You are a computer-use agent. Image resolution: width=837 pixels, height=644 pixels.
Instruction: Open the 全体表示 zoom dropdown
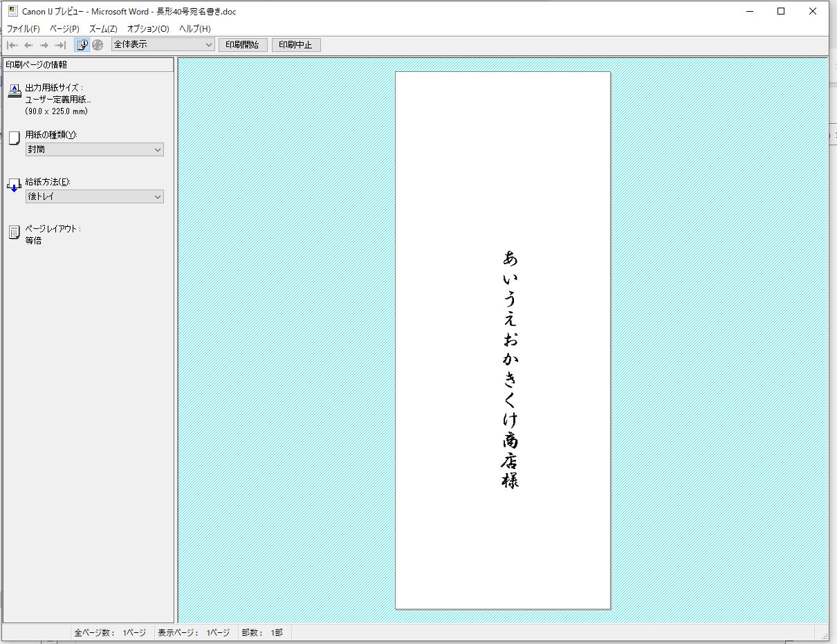163,45
